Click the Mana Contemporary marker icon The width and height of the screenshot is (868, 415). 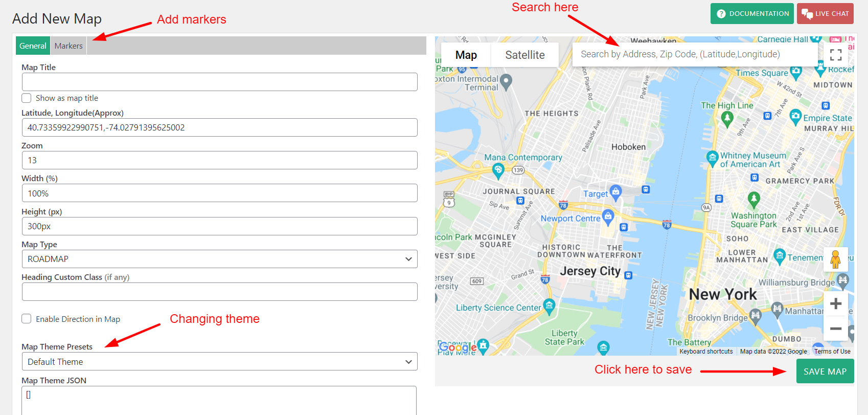pyautogui.click(x=498, y=170)
